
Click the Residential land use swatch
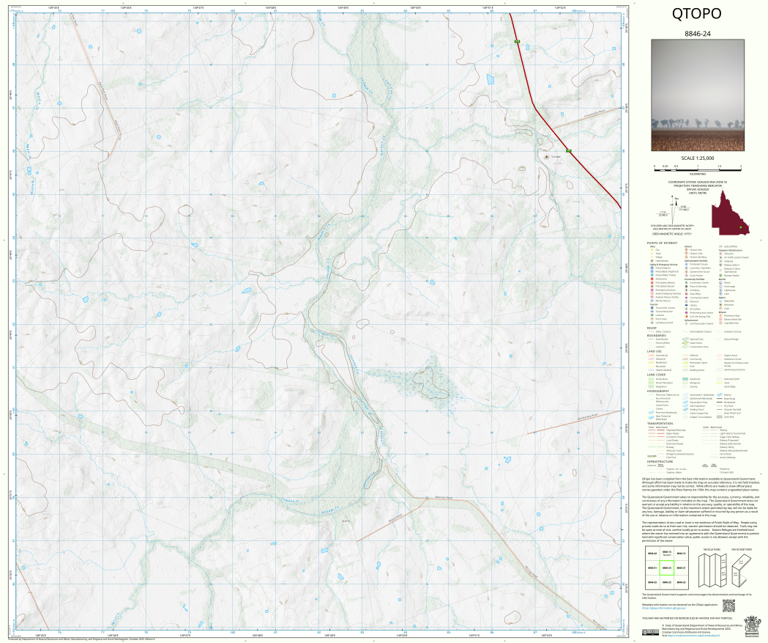pos(651,362)
